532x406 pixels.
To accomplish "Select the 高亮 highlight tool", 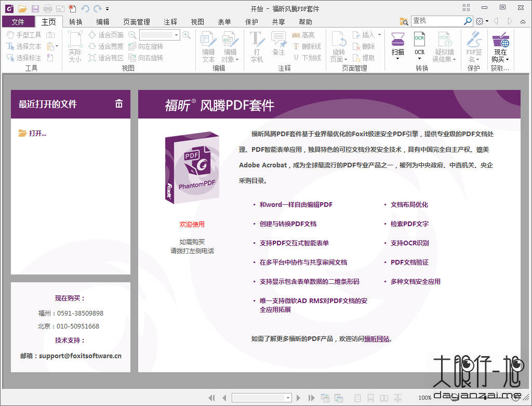I will pyautogui.click(x=303, y=35).
